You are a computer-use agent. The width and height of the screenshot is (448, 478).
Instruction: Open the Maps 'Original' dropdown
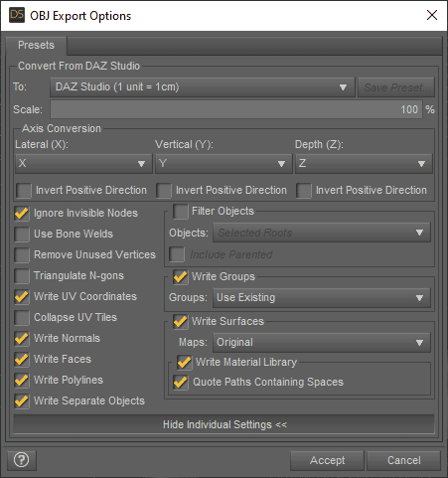[x=322, y=343]
